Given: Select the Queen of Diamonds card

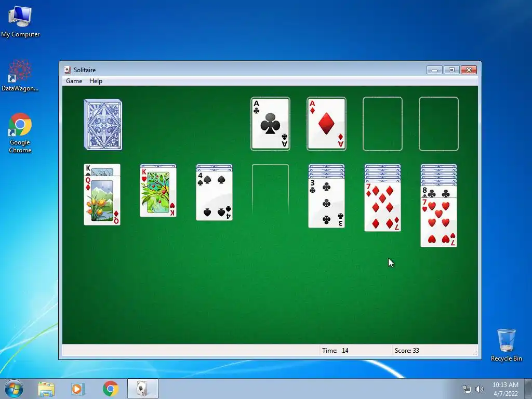Looking at the screenshot, I should [x=102, y=200].
